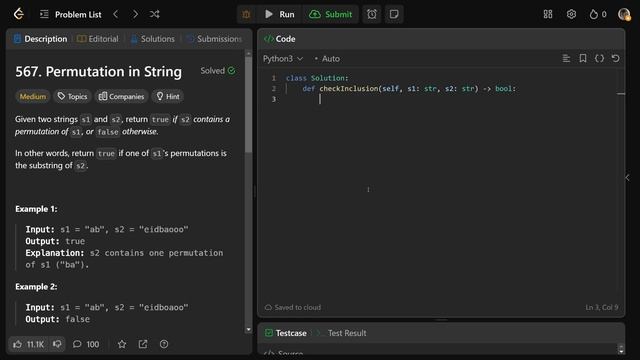Run the code

coord(280,14)
